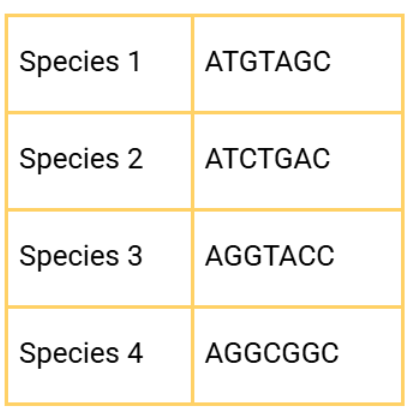Click the final letter C of ATCTGAC

(x=322, y=159)
